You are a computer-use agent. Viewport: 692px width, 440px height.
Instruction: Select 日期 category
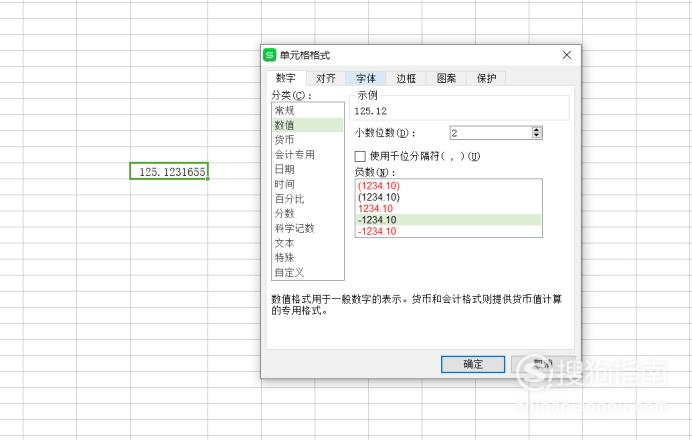coord(308,169)
